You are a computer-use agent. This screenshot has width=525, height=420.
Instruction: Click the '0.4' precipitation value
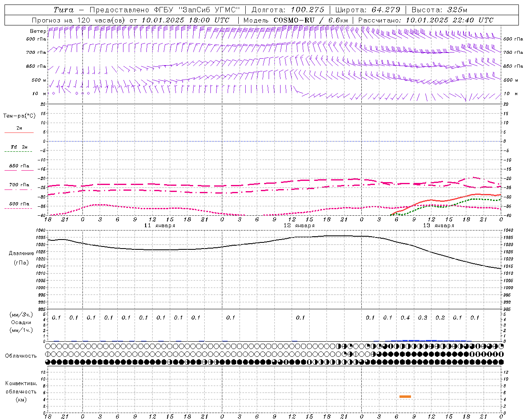[405, 317]
